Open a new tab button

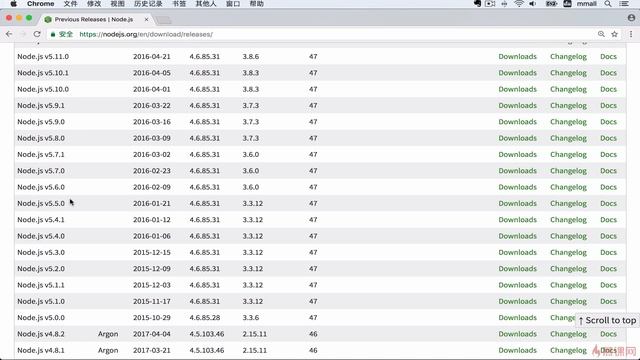(x=164, y=20)
